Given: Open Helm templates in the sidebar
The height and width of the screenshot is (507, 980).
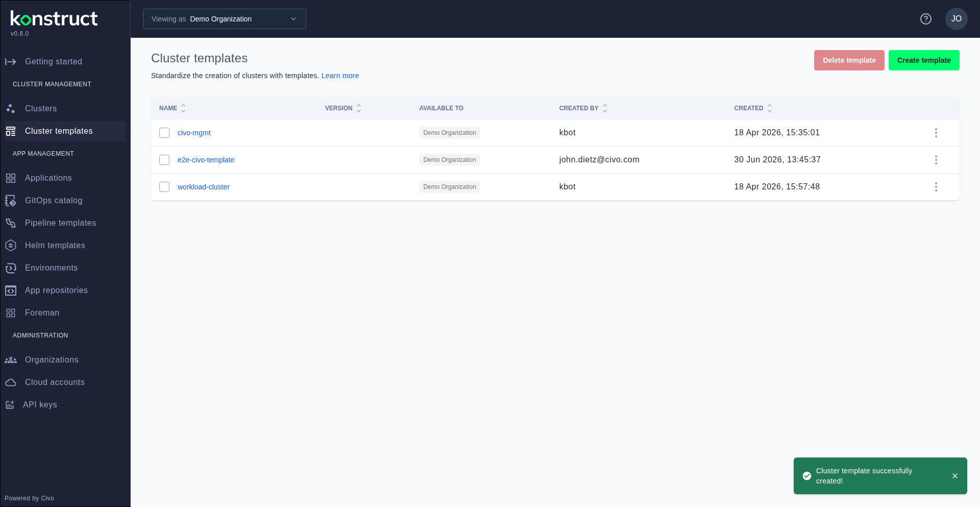Looking at the screenshot, I should pos(65,246).
